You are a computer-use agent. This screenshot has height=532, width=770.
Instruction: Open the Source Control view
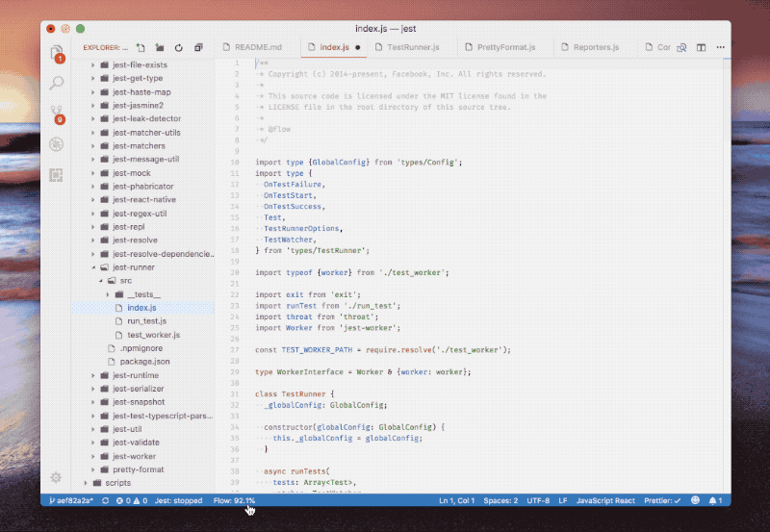tap(57, 114)
